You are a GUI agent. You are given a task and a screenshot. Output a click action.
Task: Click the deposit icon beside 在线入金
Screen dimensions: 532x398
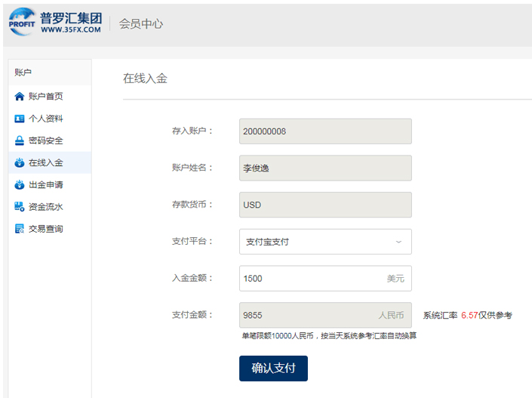(x=20, y=162)
